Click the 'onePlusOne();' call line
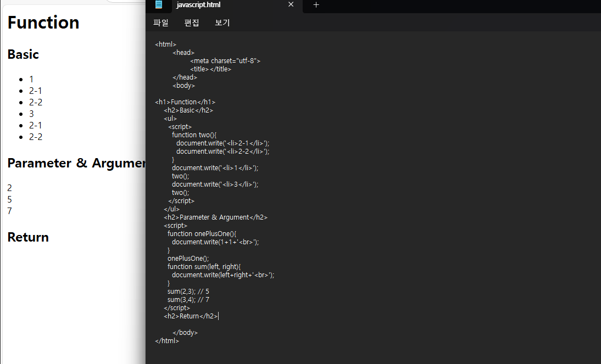The width and height of the screenshot is (601, 364). (x=188, y=259)
